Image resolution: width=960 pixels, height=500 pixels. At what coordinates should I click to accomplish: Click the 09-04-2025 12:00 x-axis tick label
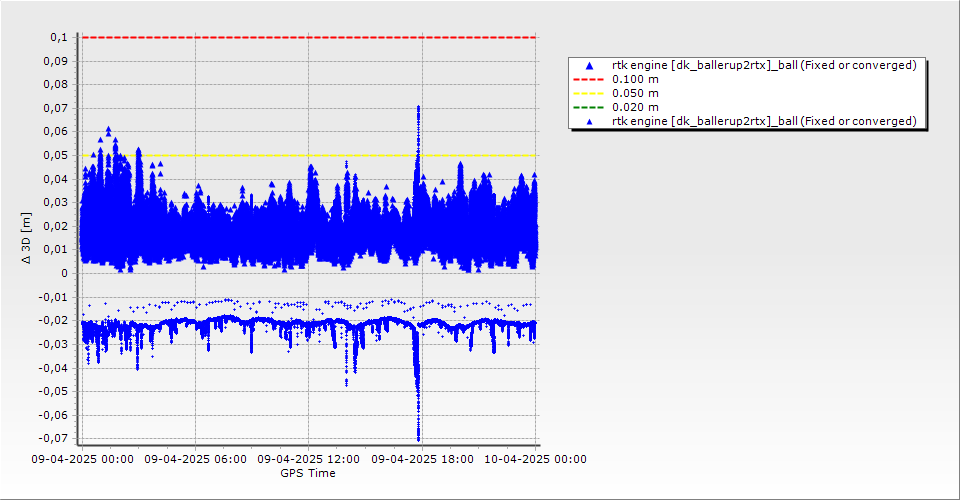[309, 460]
